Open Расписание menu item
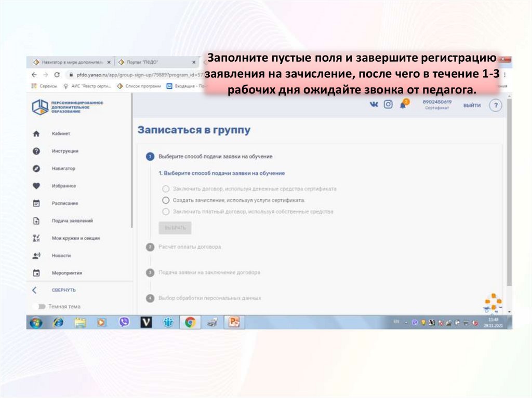532x398 pixels. click(65, 203)
